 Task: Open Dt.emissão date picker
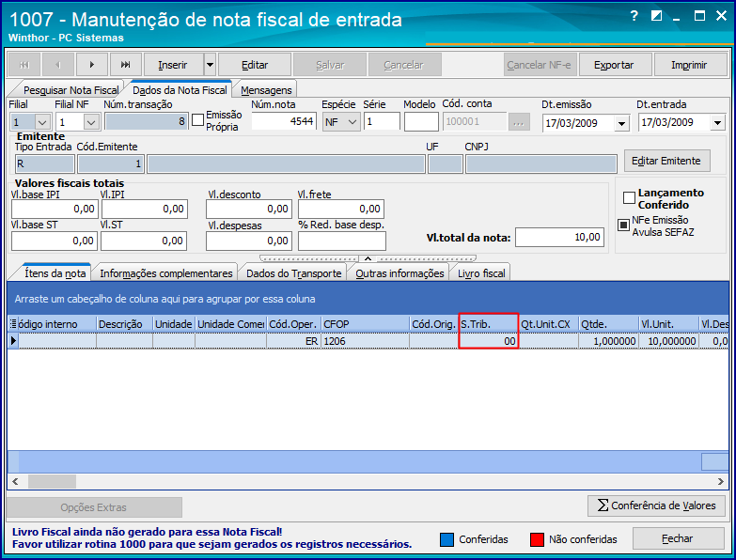pos(621,123)
